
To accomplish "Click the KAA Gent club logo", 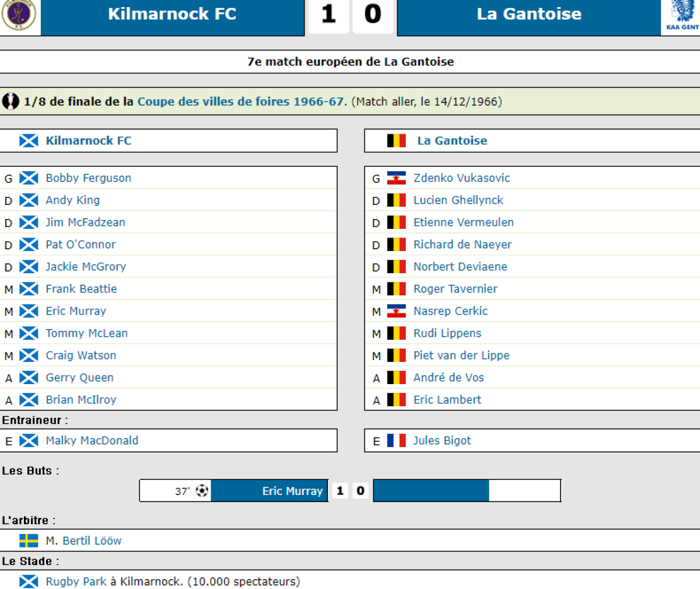I will tap(681, 15).
